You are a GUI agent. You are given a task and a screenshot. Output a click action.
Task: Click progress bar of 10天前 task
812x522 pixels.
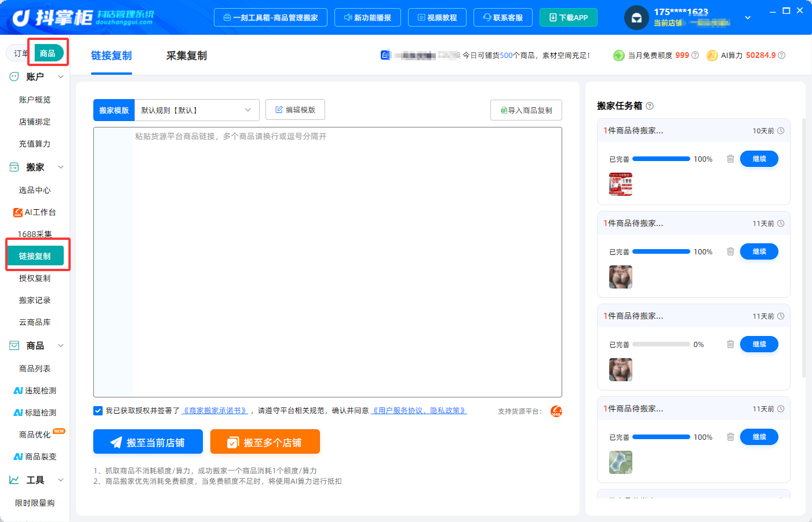point(661,159)
